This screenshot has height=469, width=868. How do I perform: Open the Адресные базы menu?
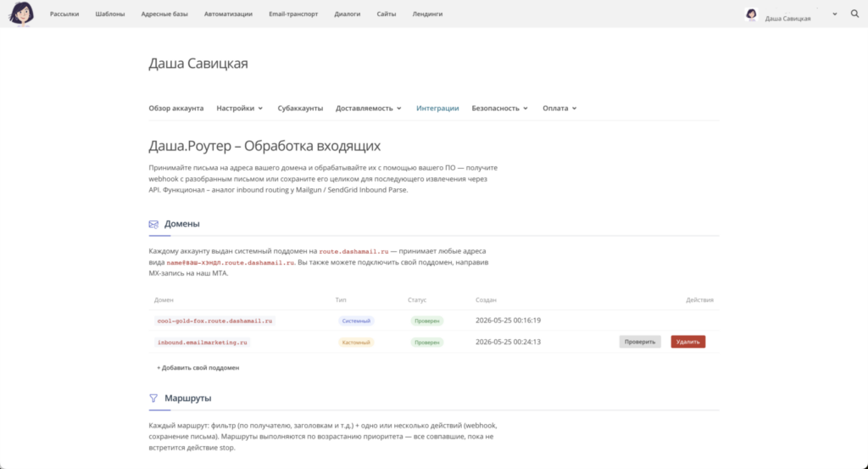(x=164, y=14)
